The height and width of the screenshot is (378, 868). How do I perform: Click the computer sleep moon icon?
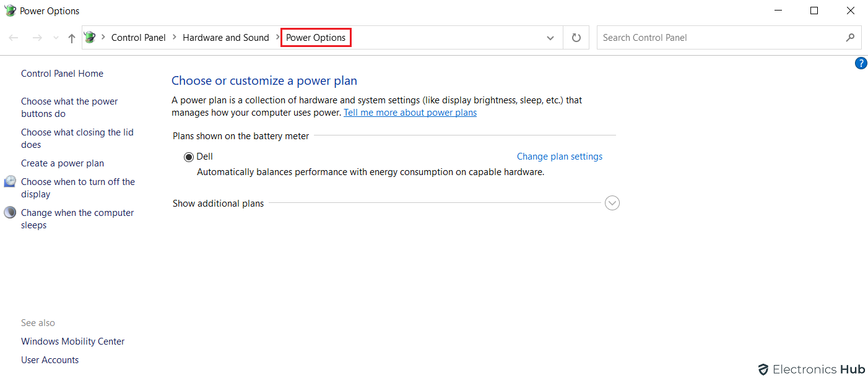(10, 213)
